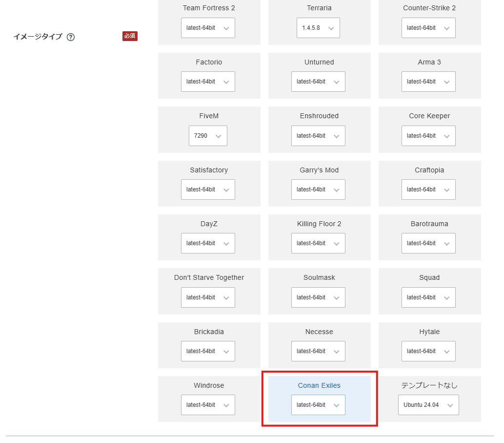Screen dimensions: 504x443
Task: Select the Hytale image title
Action: pyautogui.click(x=429, y=332)
